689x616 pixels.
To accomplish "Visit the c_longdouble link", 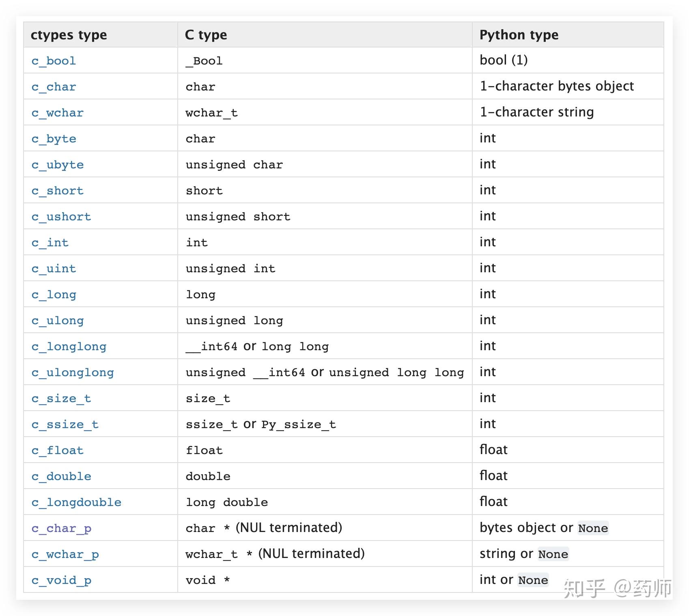I will tap(76, 502).
